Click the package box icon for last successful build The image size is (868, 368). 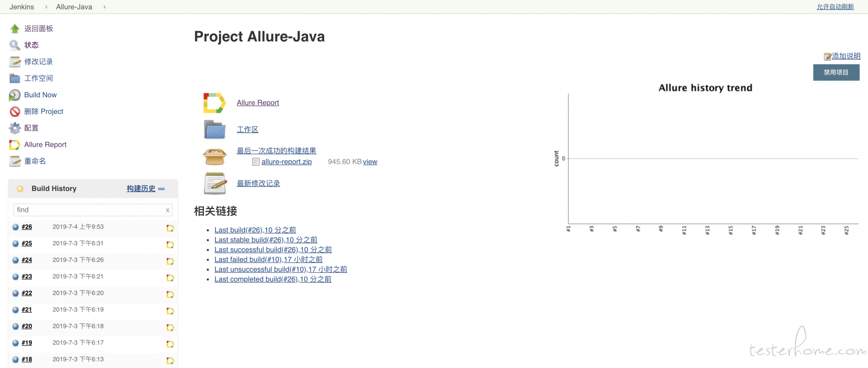point(215,157)
